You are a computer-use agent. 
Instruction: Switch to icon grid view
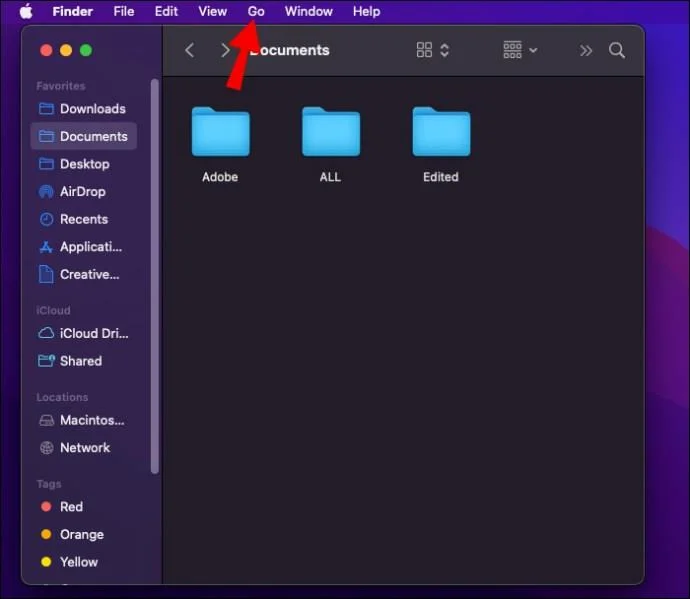[x=424, y=50]
